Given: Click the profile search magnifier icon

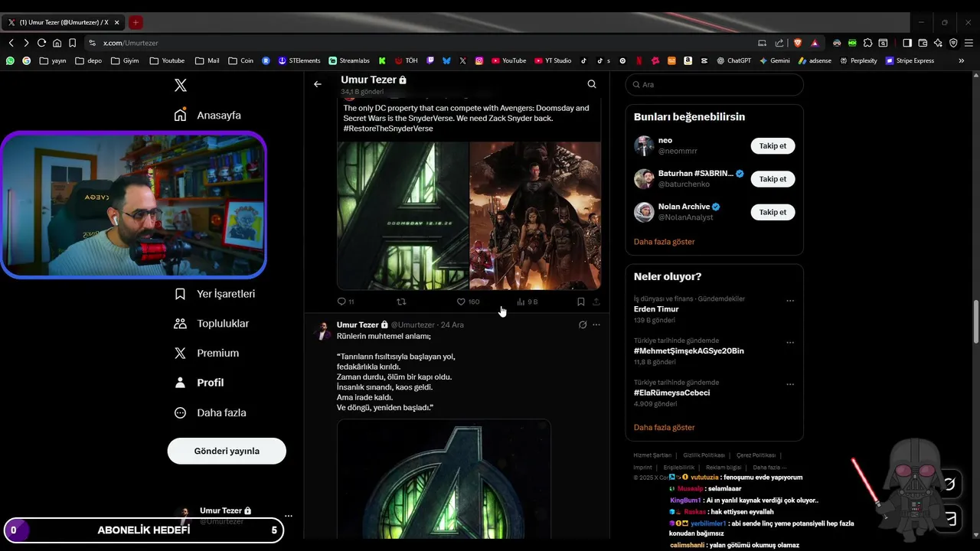Looking at the screenshot, I should click(x=592, y=84).
